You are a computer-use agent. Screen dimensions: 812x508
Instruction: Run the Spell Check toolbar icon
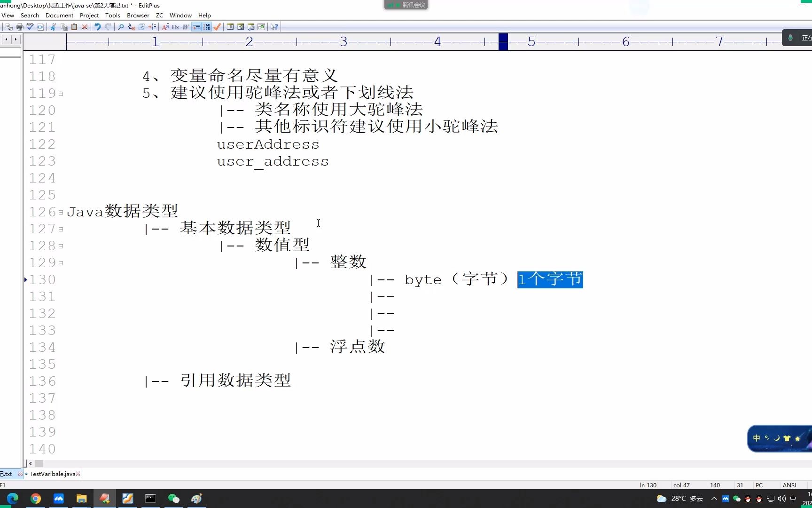click(30, 27)
